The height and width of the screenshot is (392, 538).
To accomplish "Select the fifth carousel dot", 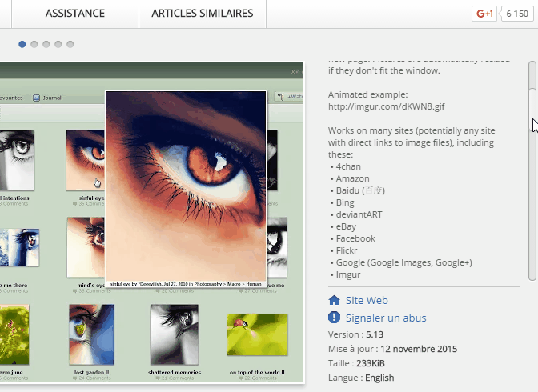I will click(70, 44).
